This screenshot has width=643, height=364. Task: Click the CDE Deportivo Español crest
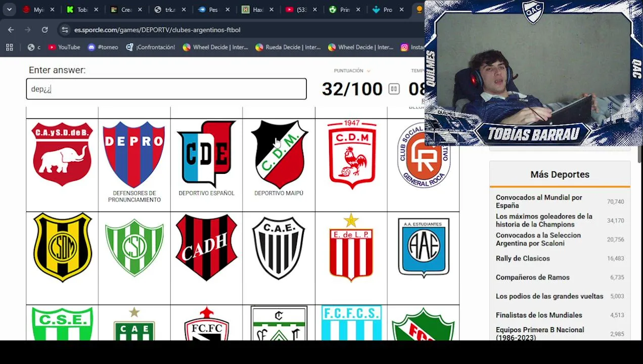point(206,154)
